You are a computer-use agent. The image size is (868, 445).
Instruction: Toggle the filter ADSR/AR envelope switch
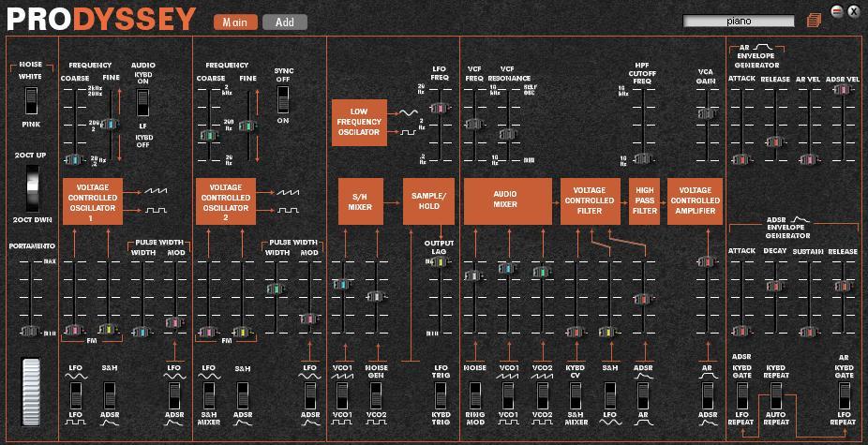click(x=643, y=395)
